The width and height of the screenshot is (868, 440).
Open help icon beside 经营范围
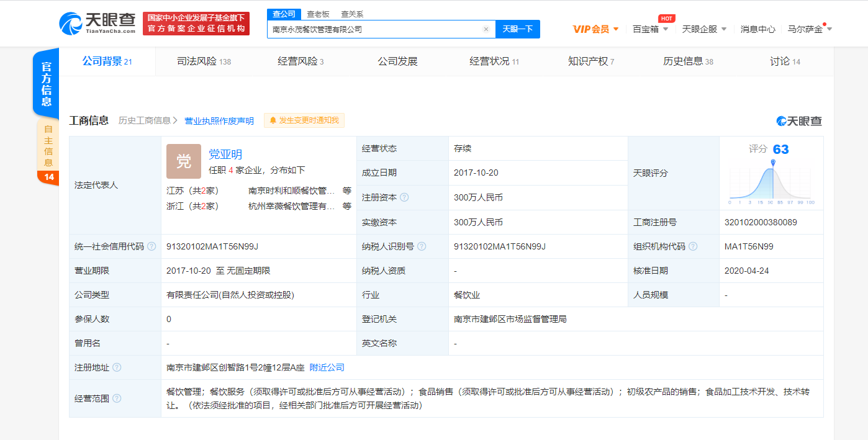[116, 398]
